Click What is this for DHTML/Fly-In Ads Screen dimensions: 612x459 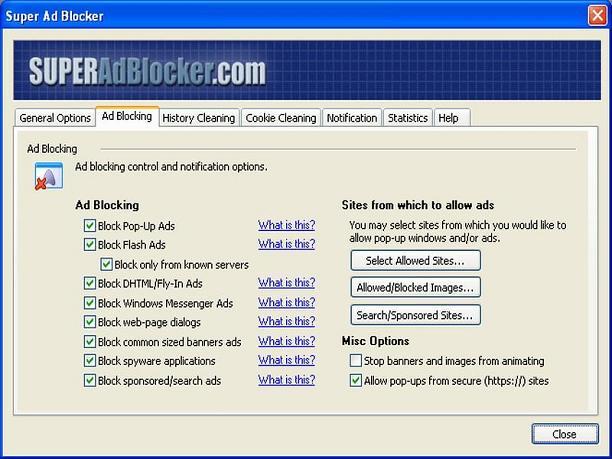point(286,283)
